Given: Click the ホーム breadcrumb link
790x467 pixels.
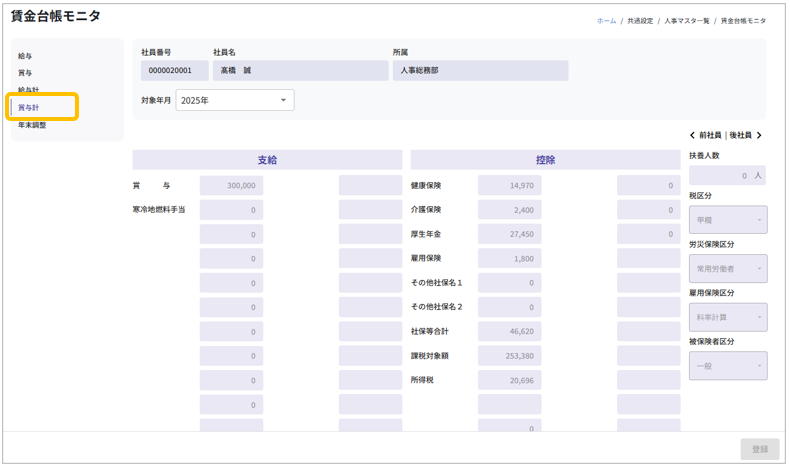Looking at the screenshot, I should 606,20.
